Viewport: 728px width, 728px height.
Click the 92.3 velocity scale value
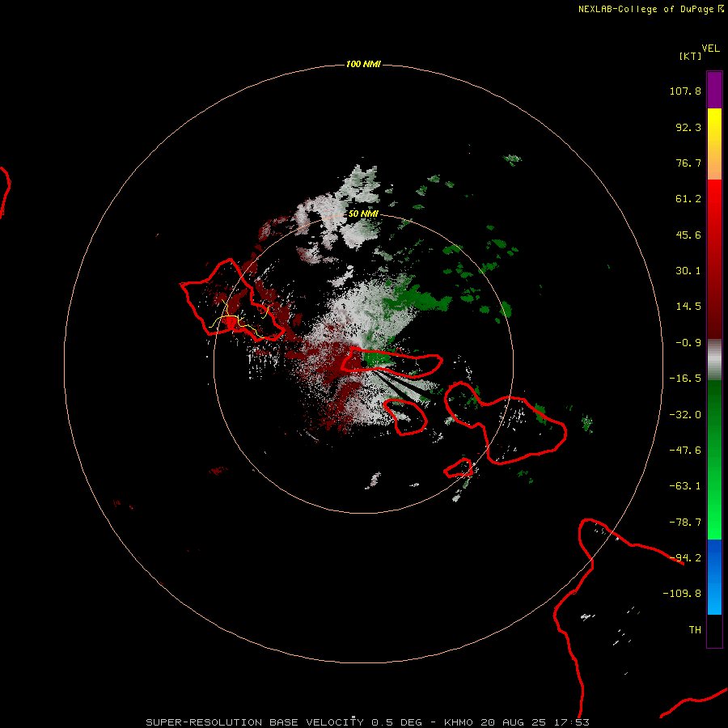point(688,127)
